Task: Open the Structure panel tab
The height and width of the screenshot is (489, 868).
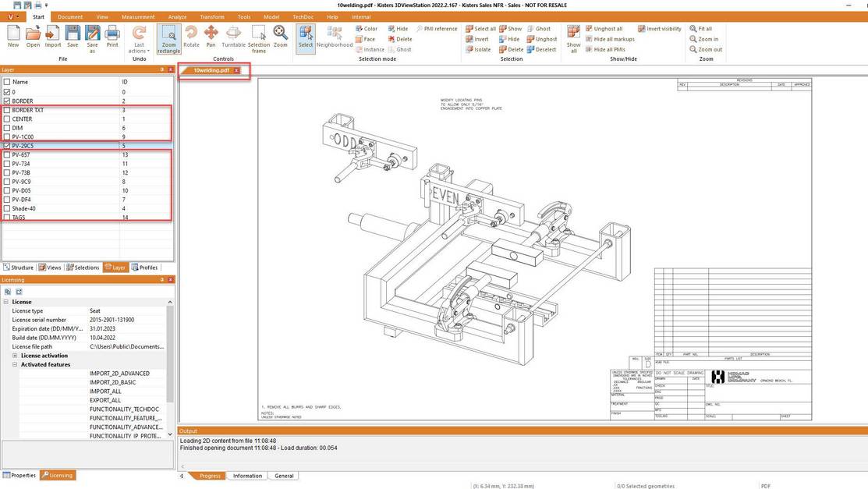Action: [x=19, y=268]
